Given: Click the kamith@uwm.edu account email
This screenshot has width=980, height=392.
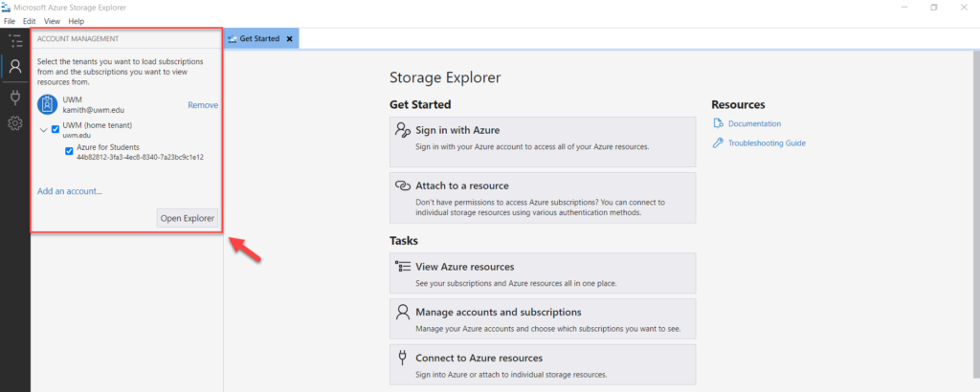Looking at the screenshot, I should (94, 110).
